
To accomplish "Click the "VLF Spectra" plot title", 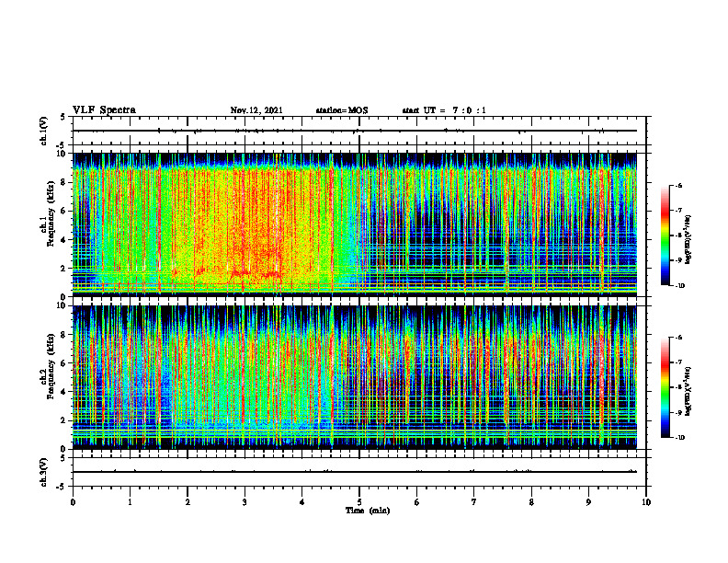I will point(104,110).
